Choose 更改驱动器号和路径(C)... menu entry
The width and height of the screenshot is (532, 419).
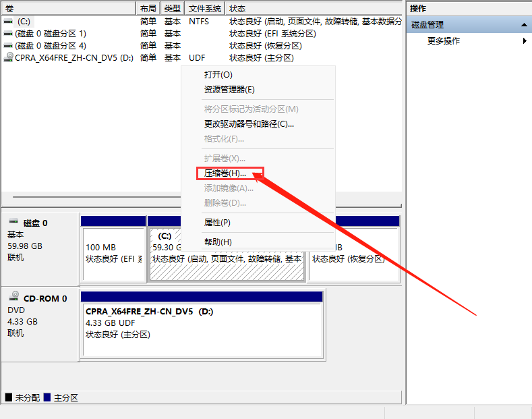click(249, 124)
